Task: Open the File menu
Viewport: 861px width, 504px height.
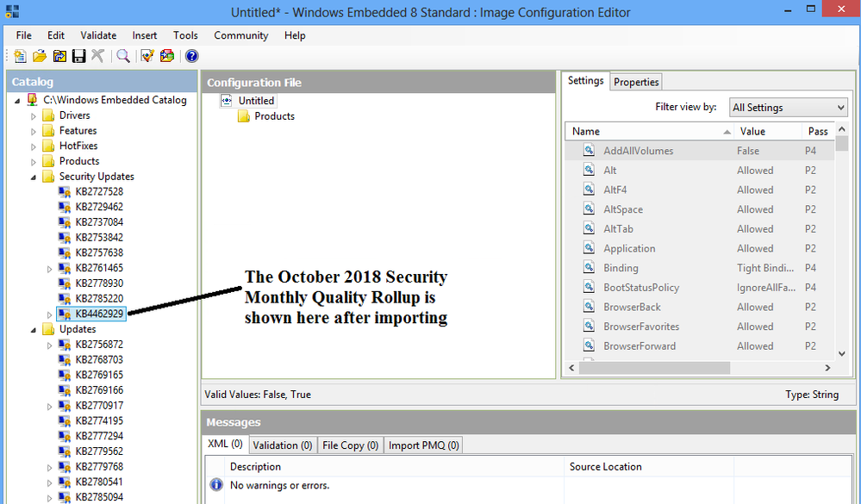Action: pos(23,35)
